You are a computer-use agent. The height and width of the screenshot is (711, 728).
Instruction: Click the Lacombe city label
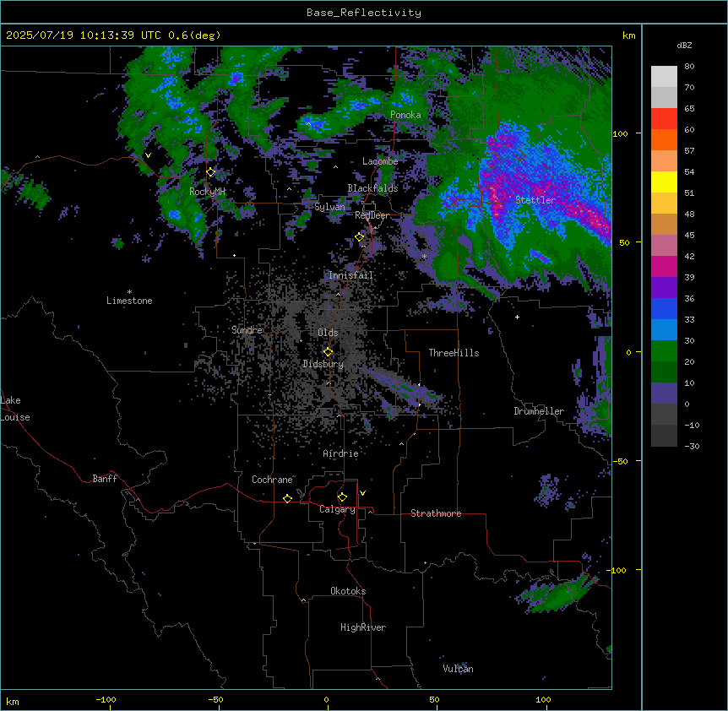pyautogui.click(x=380, y=161)
